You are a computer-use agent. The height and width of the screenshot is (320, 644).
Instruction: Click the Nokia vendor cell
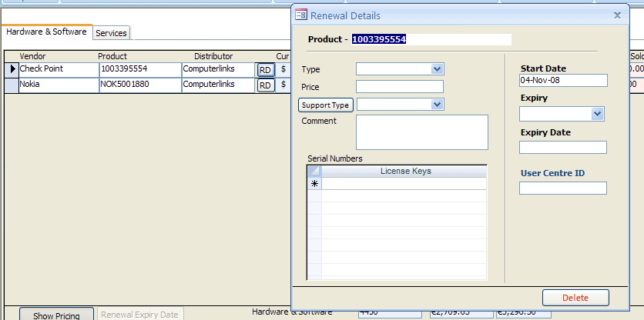pos(59,85)
